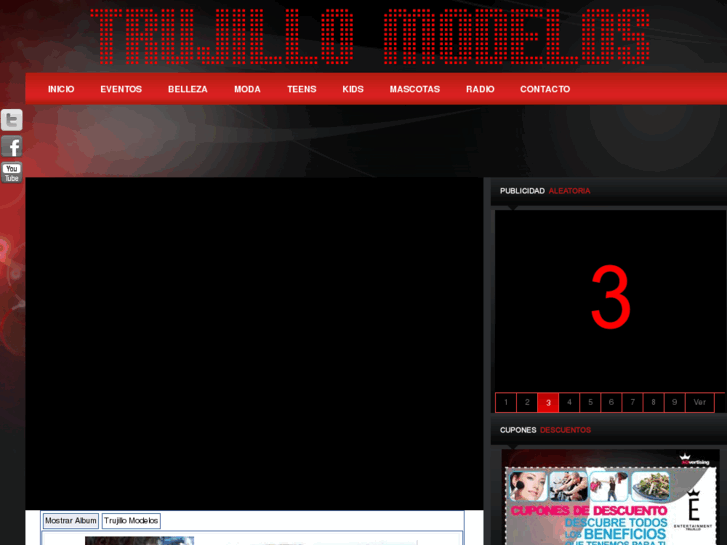Switch to ad slide 5
This screenshot has height=545, width=727.
point(590,403)
